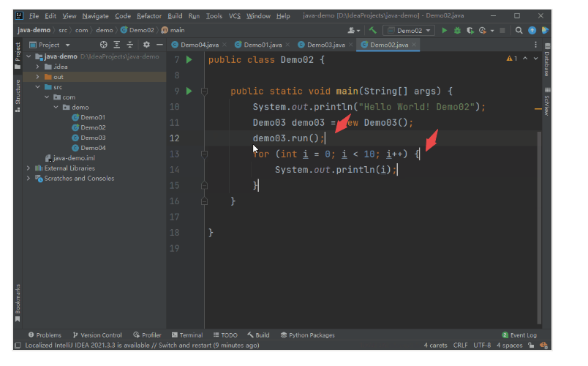Click the stop square icon
Viewport: 588px width, 366px height.
click(x=502, y=31)
